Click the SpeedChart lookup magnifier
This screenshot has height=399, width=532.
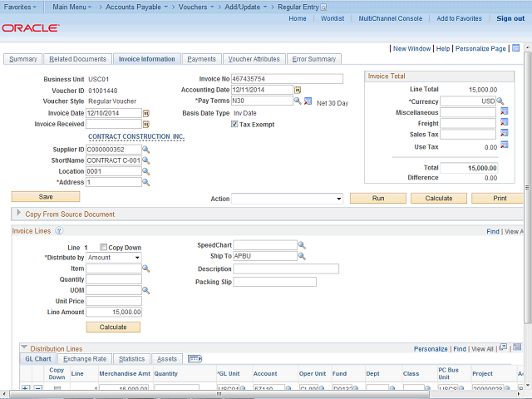302,245
